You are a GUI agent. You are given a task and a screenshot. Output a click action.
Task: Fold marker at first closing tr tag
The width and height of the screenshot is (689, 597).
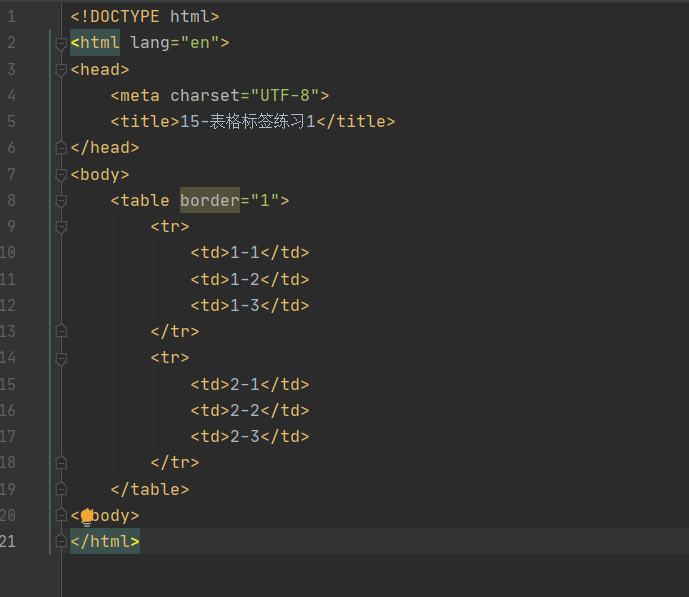click(61, 331)
